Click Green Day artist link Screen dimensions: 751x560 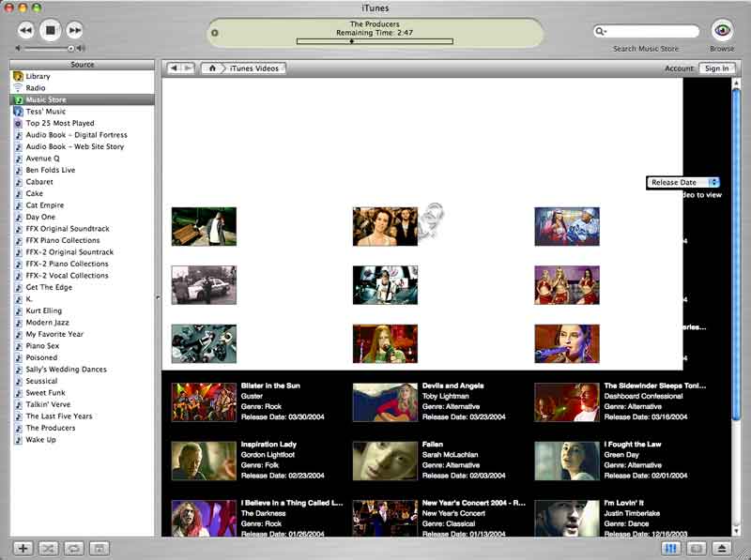click(621, 455)
